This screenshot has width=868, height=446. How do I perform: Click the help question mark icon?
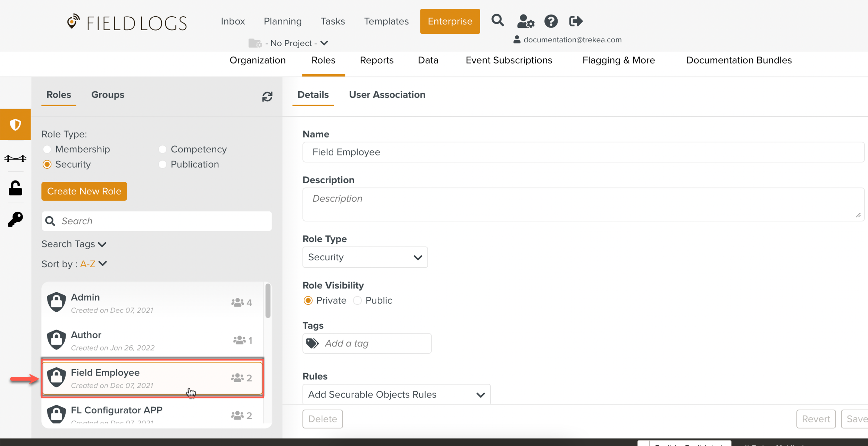pyautogui.click(x=551, y=22)
